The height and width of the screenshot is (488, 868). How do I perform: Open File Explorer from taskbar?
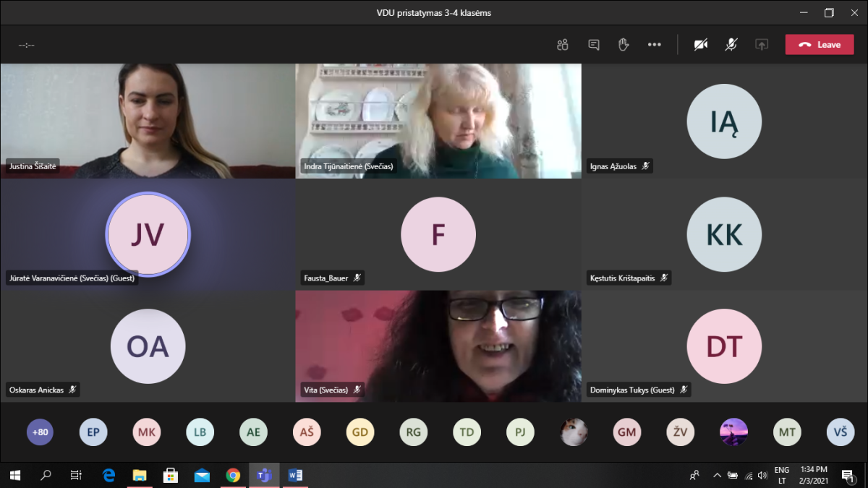click(x=140, y=475)
